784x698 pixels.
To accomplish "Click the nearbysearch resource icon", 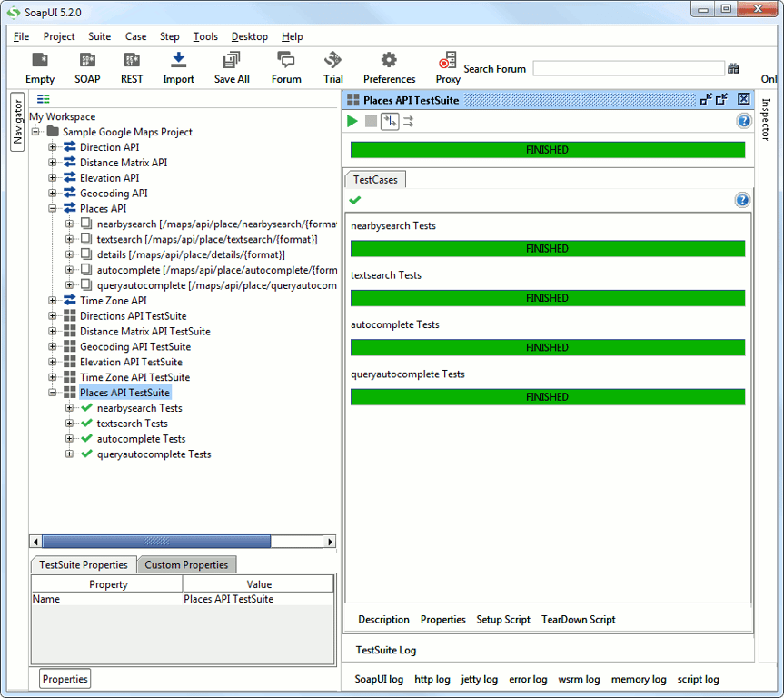I will pos(86,224).
